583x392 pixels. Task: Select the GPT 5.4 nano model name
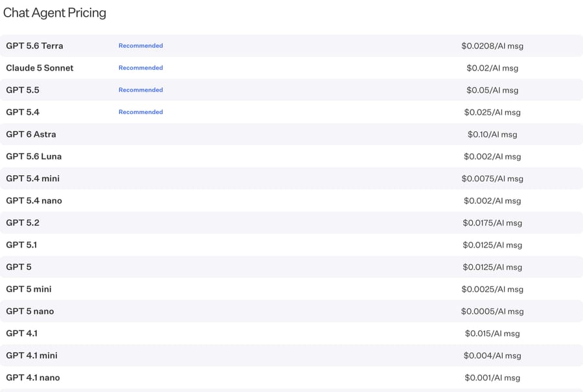(34, 200)
